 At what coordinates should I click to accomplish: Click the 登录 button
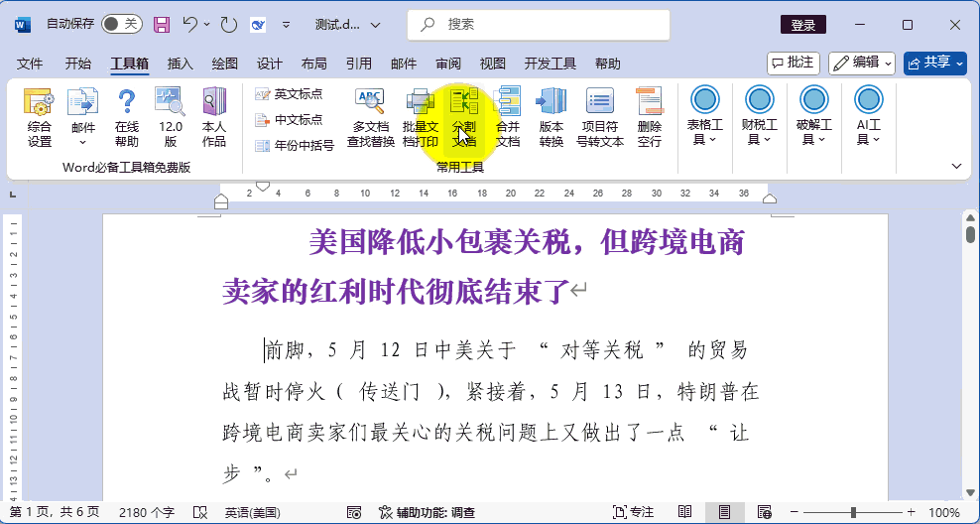(802, 25)
